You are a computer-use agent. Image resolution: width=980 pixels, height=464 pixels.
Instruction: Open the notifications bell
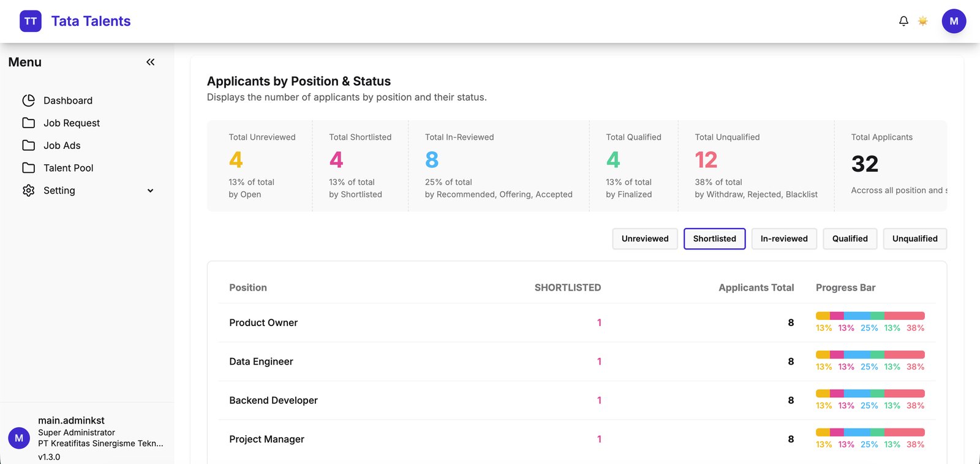tap(903, 21)
